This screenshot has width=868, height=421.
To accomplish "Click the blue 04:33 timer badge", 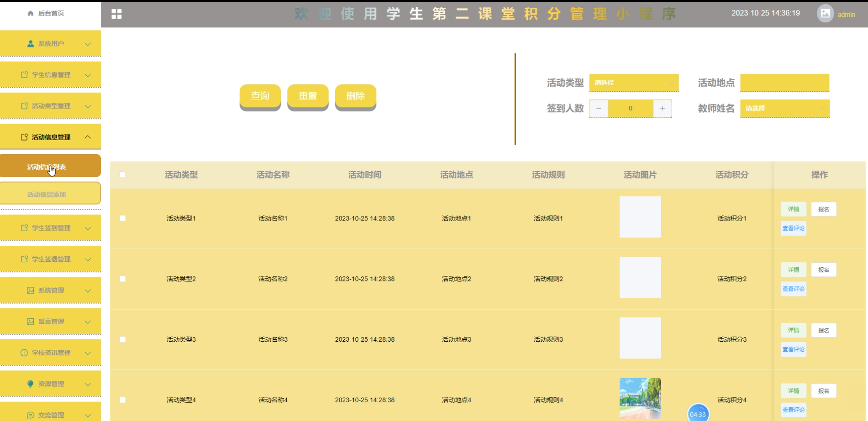I will (x=698, y=414).
